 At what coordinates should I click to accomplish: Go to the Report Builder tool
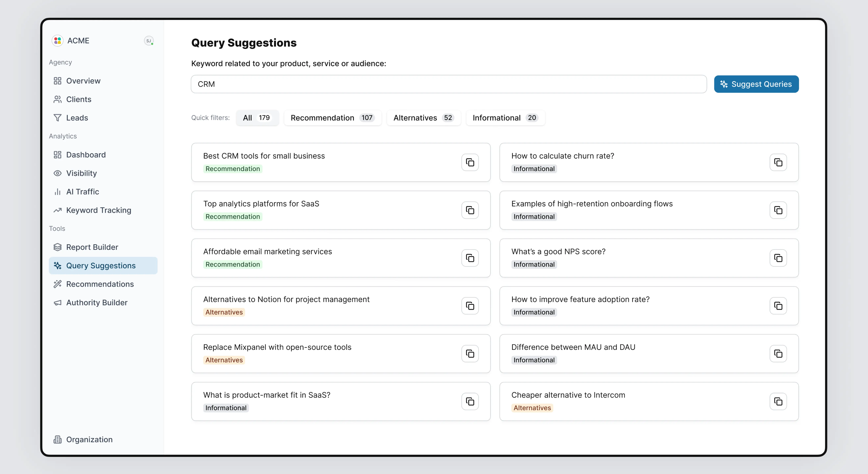(92, 247)
